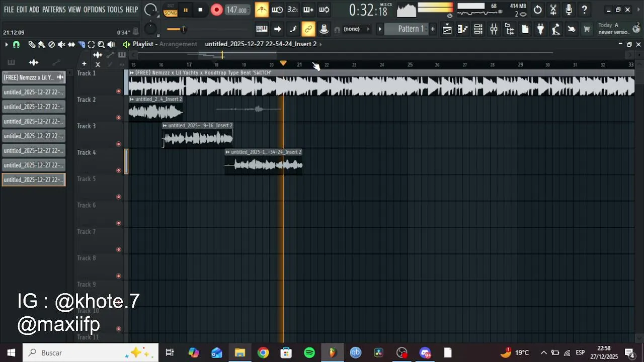The height and width of the screenshot is (362, 644).
Task: Click the stop playback button
Action: [200, 10]
